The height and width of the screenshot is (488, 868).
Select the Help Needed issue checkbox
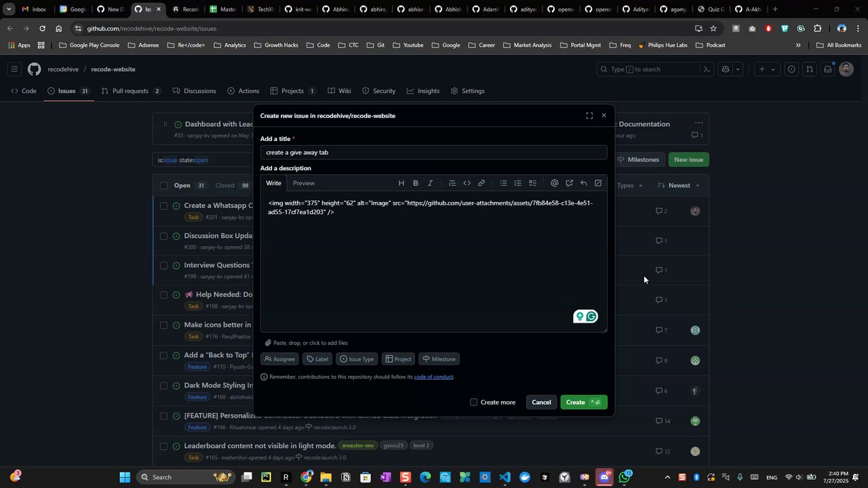tap(163, 296)
